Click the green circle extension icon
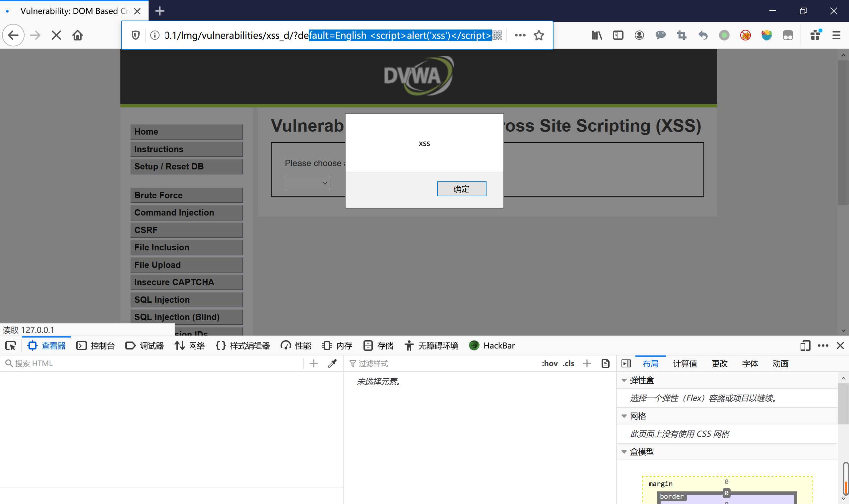The width and height of the screenshot is (849, 504). click(724, 35)
